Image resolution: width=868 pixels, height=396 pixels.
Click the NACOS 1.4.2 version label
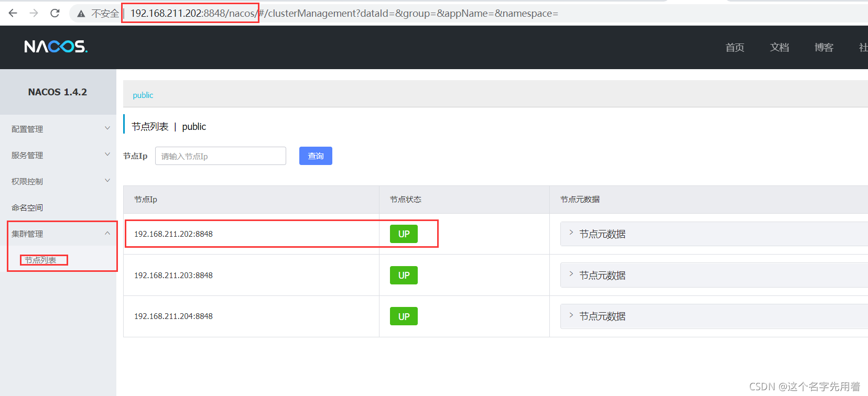(58, 92)
